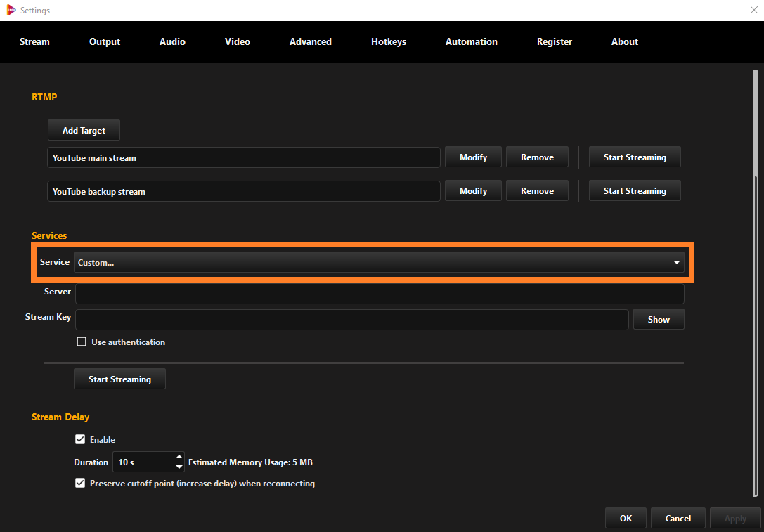Modify the YouTube main stream target
764x532 pixels.
click(472, 156)
